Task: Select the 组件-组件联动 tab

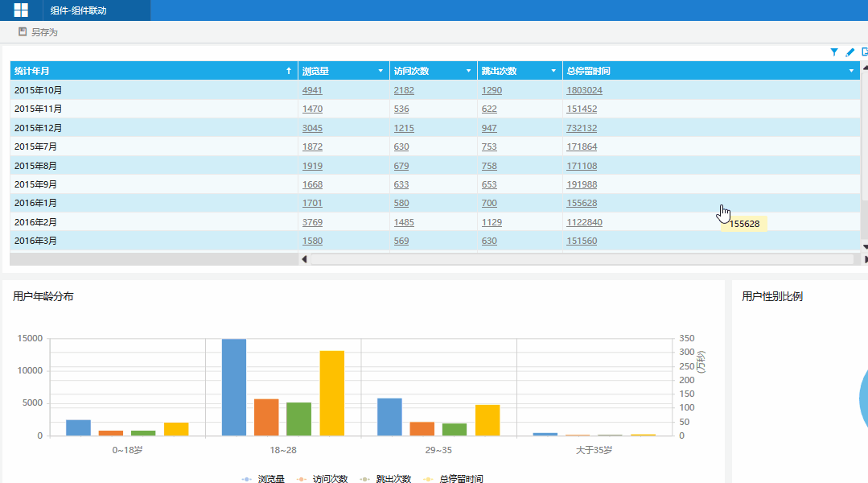Action: (x=78, y=10)
